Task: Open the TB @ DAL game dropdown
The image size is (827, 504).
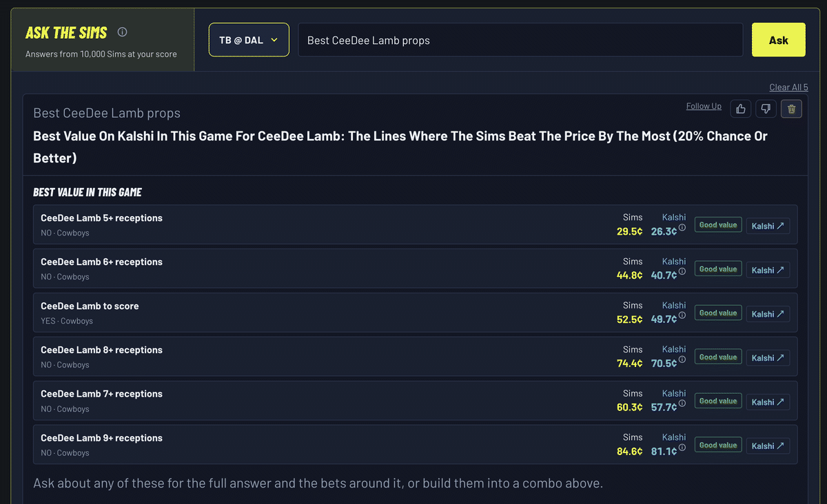Action: [x=249, y=40]
